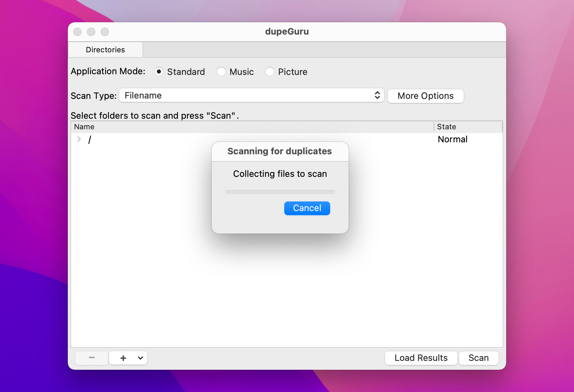Click the 'Scanning for duplicates' dialog title
Viewport: 574px width, 392px height.
[279, 151]
